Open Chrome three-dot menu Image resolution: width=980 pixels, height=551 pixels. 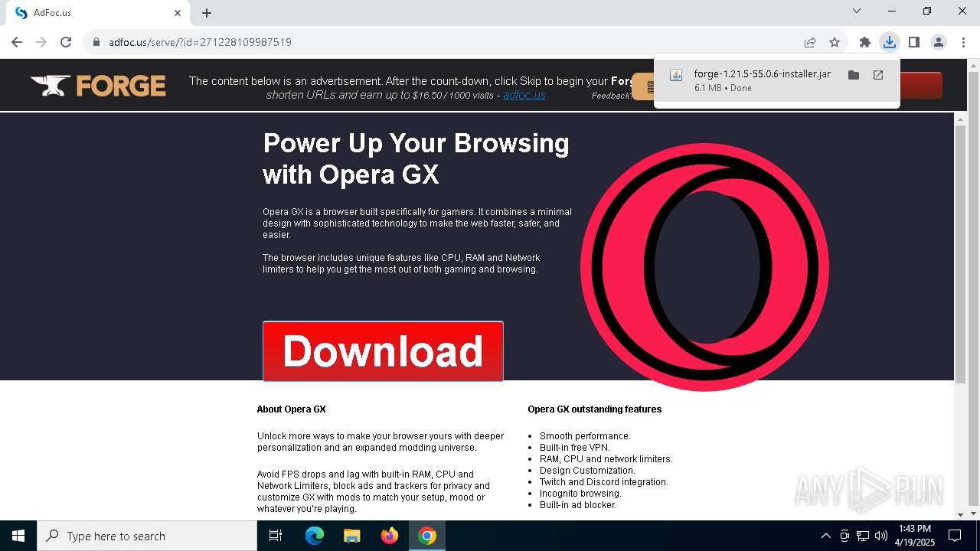(963, 42)
